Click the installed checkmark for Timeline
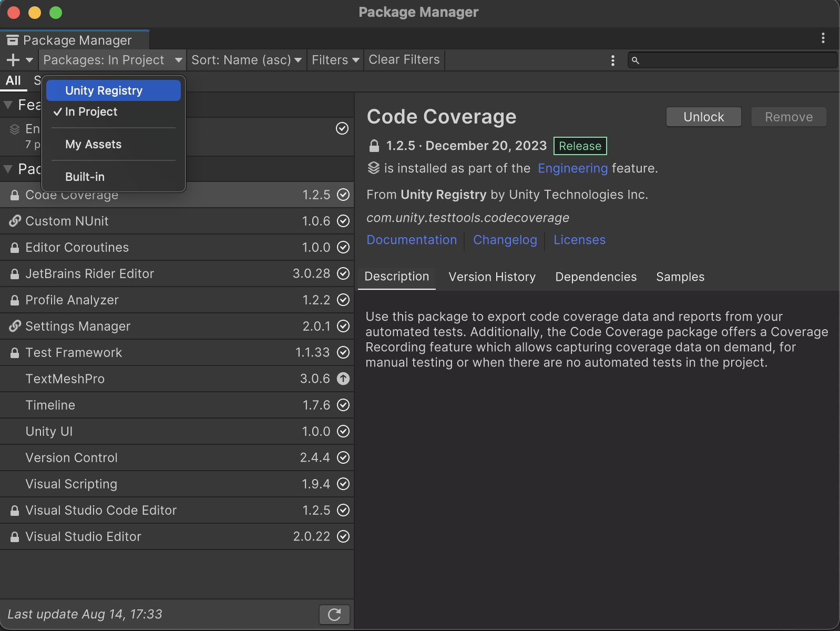The height and width of the screenshot is (631, 840). (343, 405)
